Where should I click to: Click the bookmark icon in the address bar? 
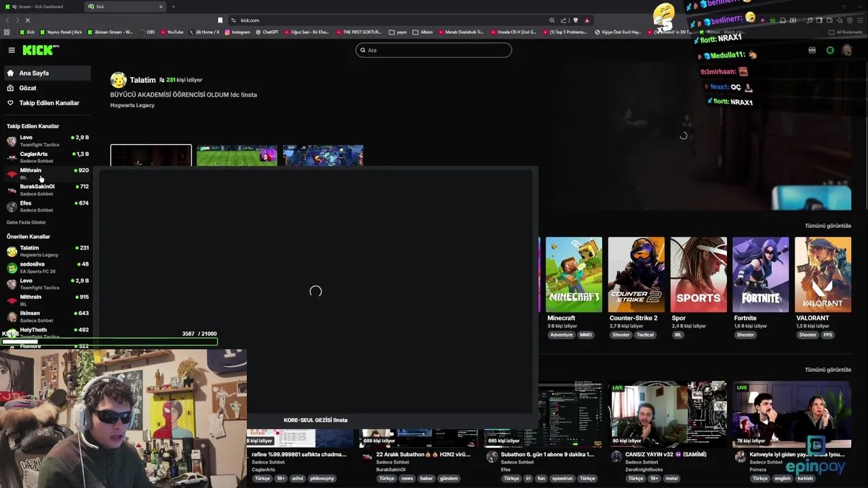(220, 20)
